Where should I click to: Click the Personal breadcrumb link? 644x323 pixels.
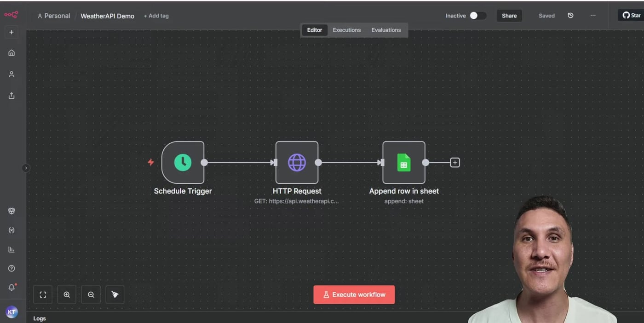pos(54,16)
